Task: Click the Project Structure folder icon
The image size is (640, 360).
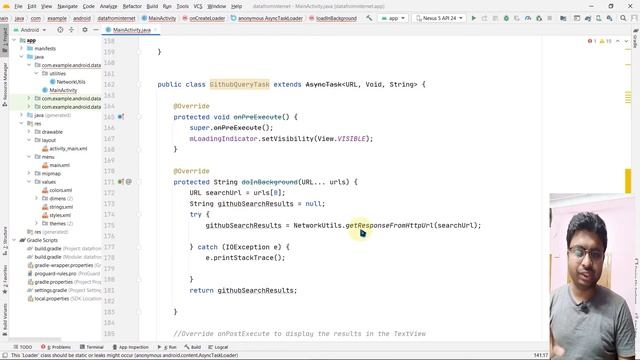Action: point(563,18)
